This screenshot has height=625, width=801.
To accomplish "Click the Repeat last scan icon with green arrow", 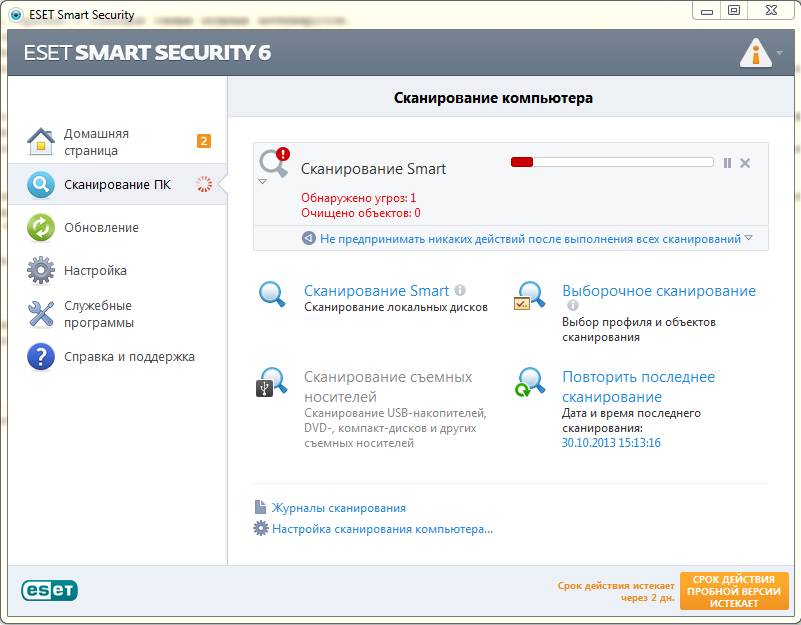I will tap(530, 382).
